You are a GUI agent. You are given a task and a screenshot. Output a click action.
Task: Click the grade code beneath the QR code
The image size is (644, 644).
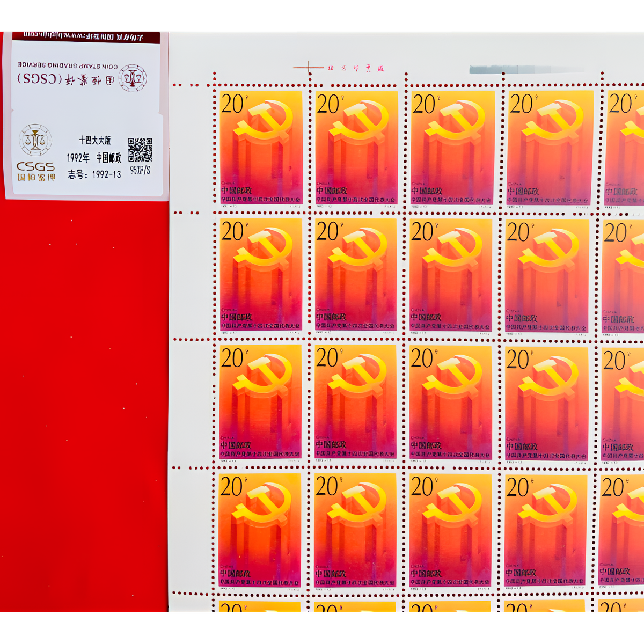pyautogui.click(x=140, y=170)
